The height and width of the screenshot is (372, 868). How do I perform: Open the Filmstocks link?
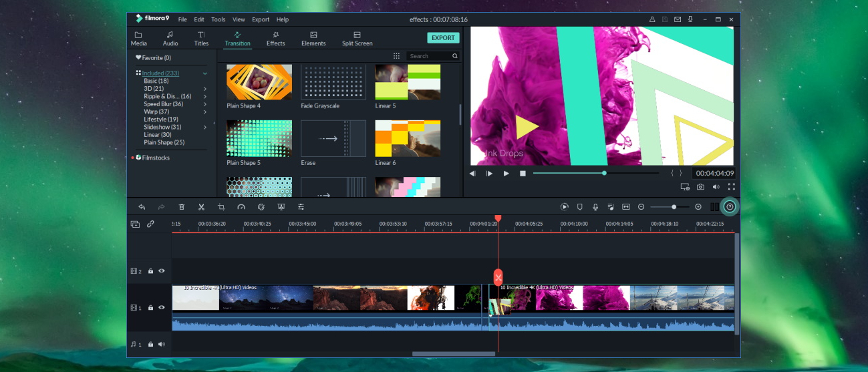(x=153, y=158)
